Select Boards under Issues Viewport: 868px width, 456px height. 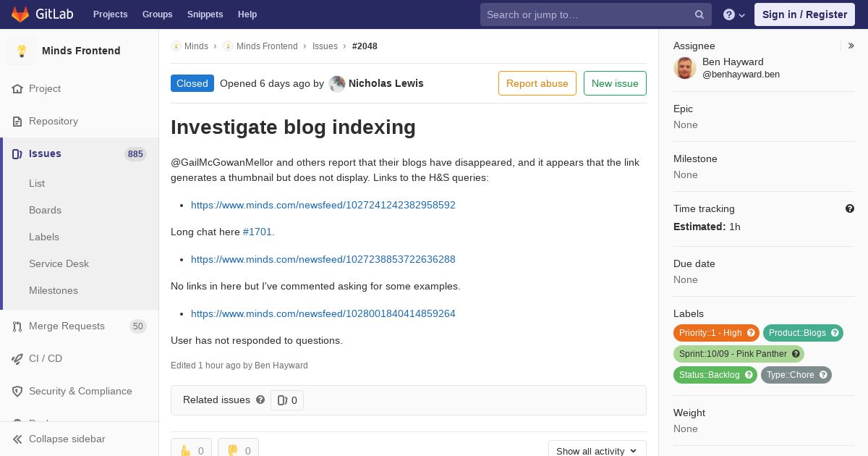coord(45,211)
